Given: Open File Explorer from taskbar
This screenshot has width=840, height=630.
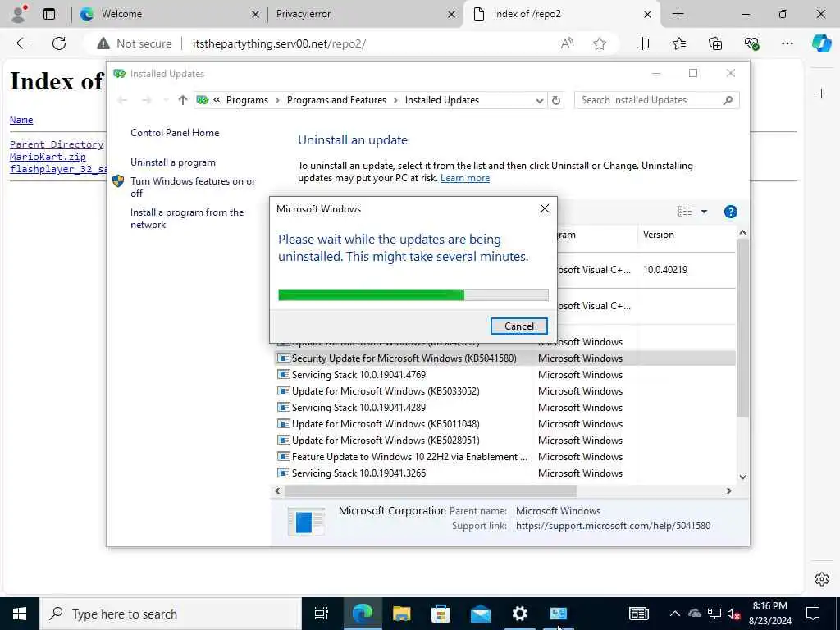Looking at the screenshot, I should click(x=401, y=614).
